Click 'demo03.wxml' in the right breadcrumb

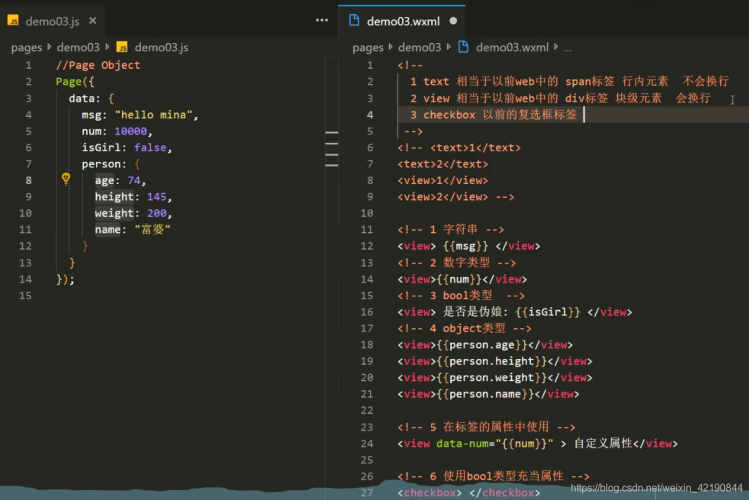(512, 47)
